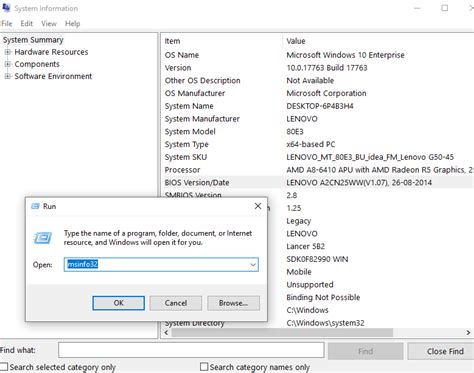Click the Find what input field
474x373 pixels.
(x=191, y=350)
